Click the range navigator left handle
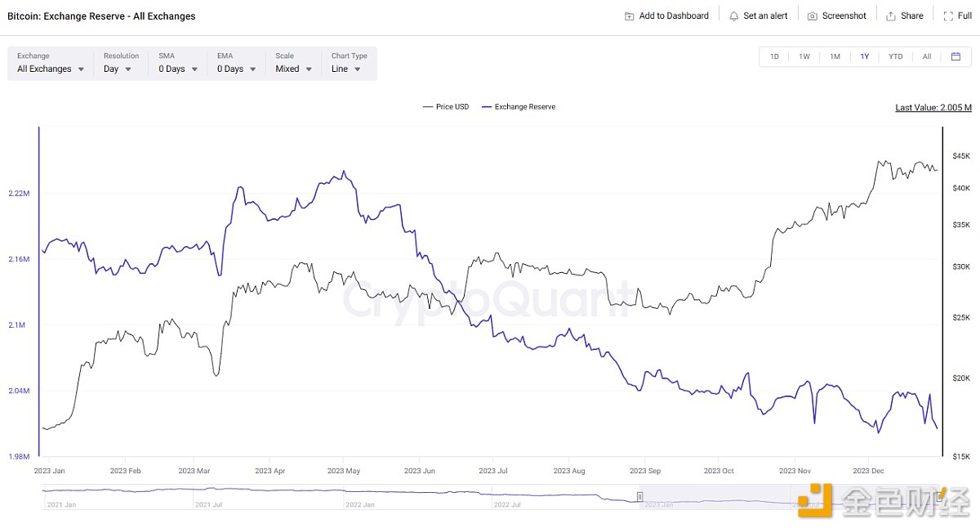This screenshot has height=528, width=980. tap(640, 496)
